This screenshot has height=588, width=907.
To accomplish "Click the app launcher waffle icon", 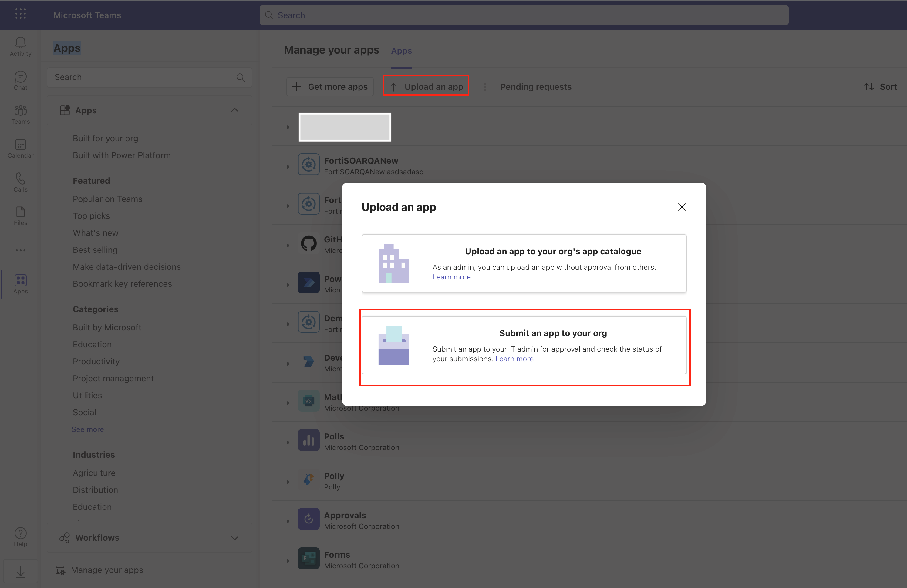I will tap(21, 14).
